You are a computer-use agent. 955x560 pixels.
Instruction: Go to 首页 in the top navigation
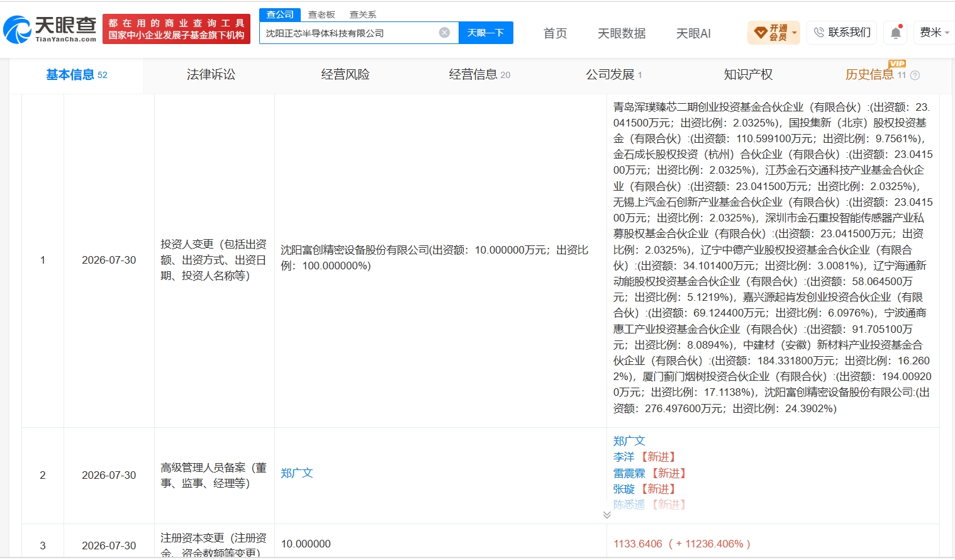(555, 33)
